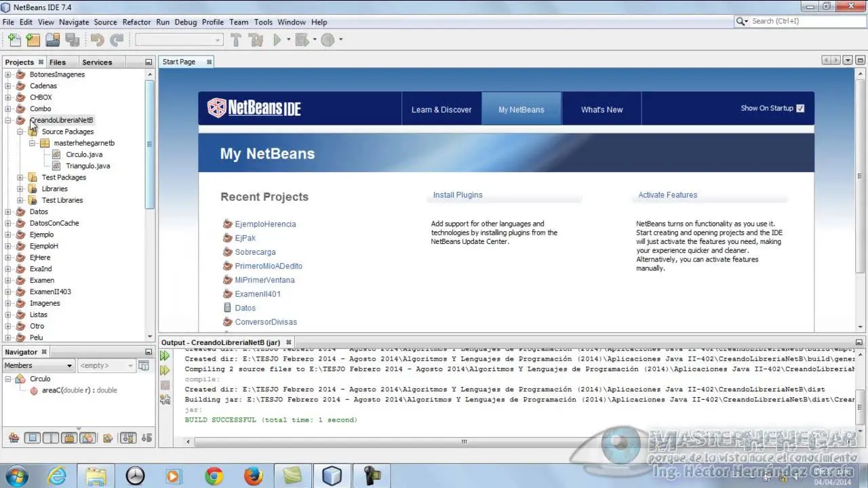Open Google Chrome from the taskbar
Viewport: 868px width, 488px height.
(x=214, y=476)
